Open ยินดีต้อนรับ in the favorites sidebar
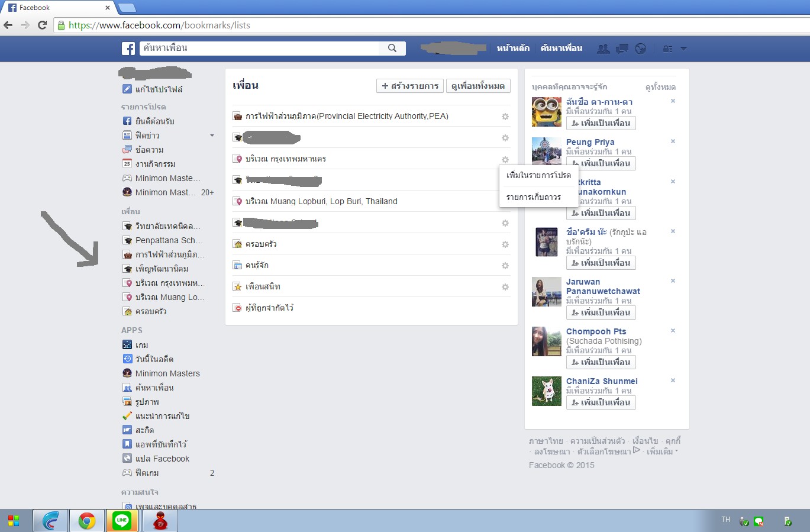Image resolution: width=810 pixels, height=532 pixels. point(154,121)
